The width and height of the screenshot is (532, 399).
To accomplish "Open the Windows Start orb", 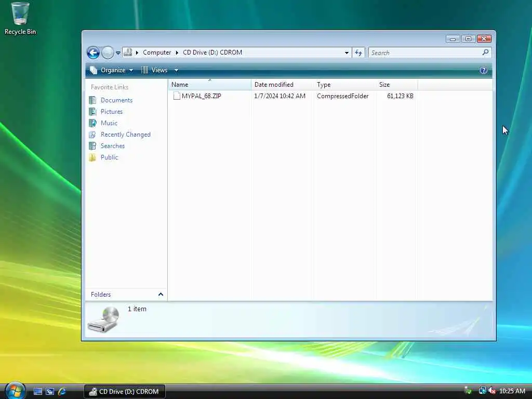I will 15,391.
